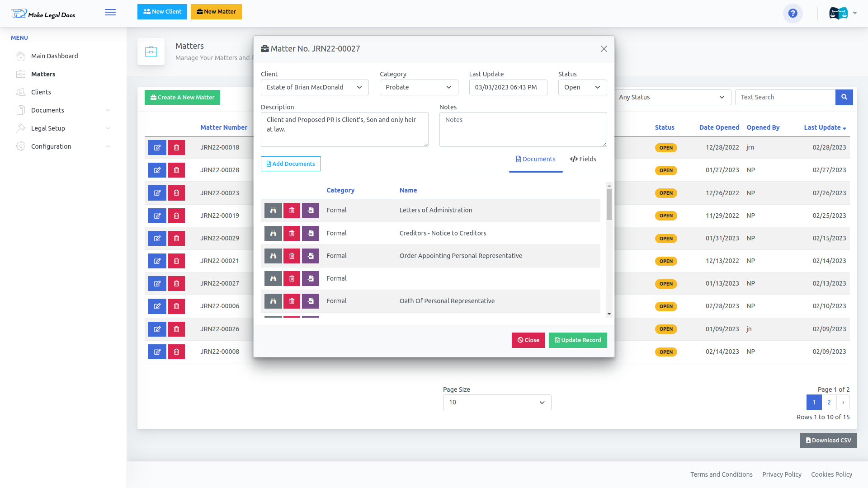Click the Add Documents button
Image resolution: width=868 pixels, height=488 pixels.
click(x=291, y=164)
